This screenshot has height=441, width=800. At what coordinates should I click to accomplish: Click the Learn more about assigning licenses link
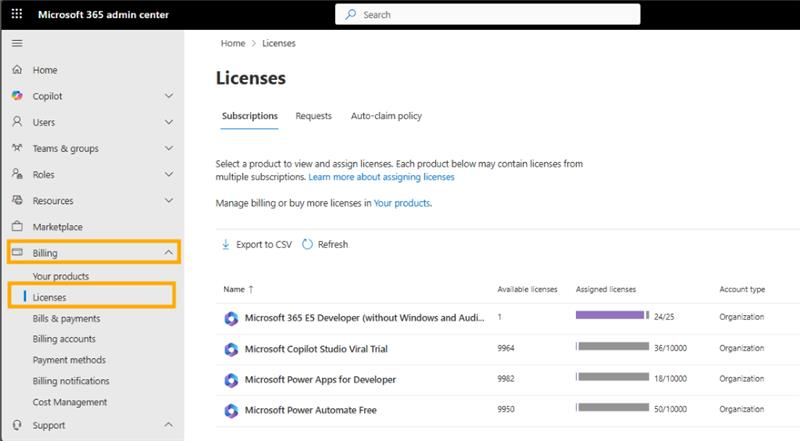tap(381, 177)
